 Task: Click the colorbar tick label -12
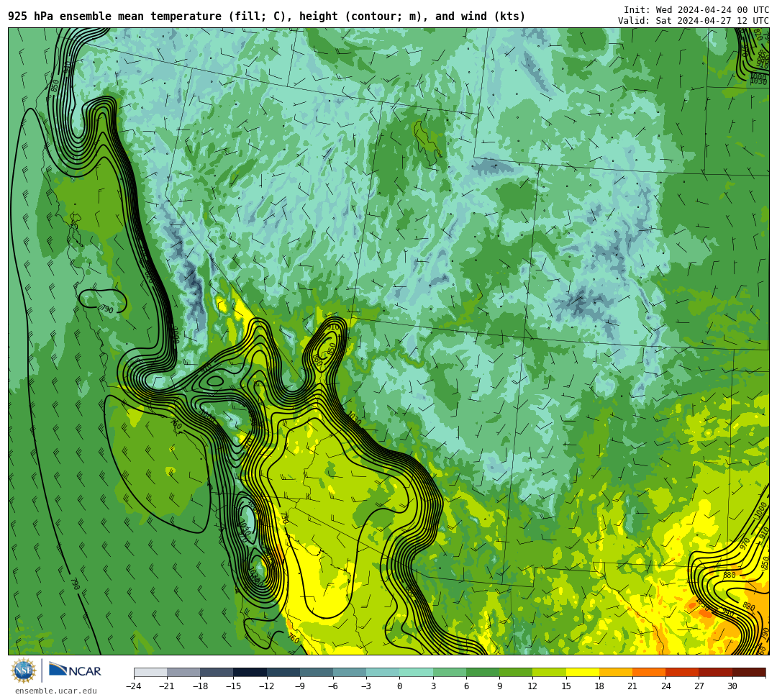coord(267,686)
